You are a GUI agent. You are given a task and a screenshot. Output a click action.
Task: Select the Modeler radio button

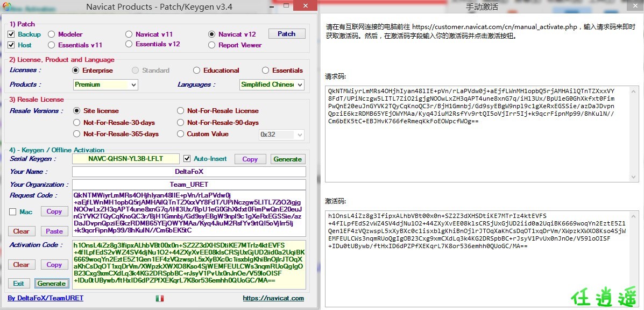click(51, 34)
